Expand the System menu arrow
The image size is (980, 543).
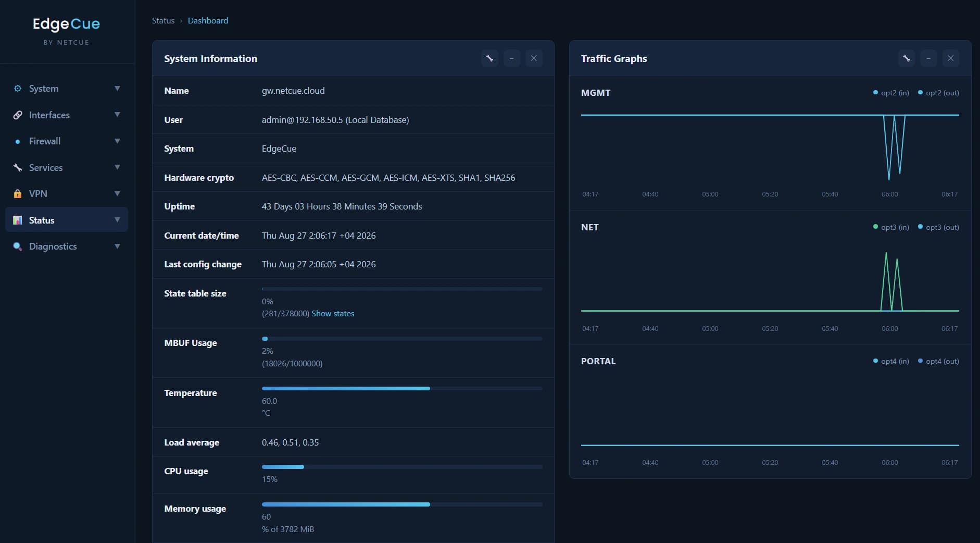tap(117, 89)
